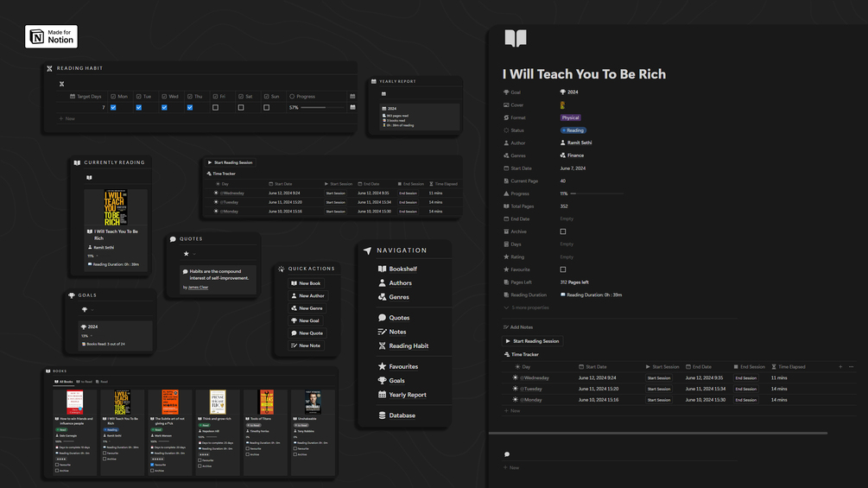Screen dimensions: 868x488
Task: Click the Reading Habit header hourglass icon
Action: click(49, 68)
